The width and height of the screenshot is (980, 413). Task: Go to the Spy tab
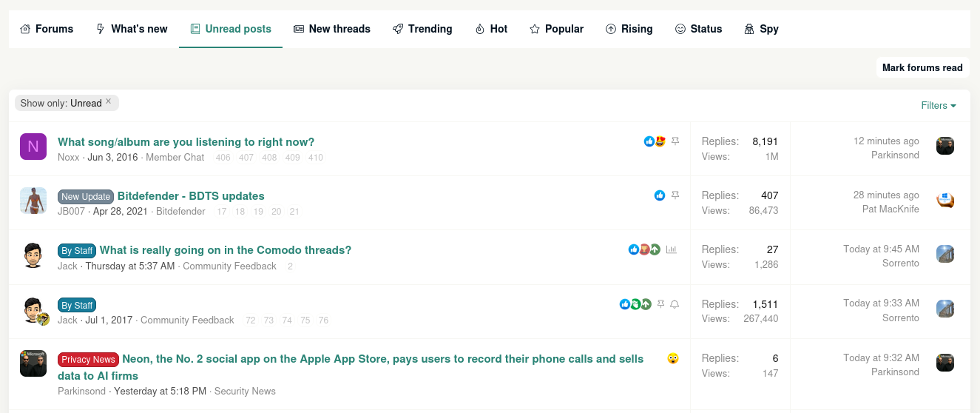click(x=762, y=29)
